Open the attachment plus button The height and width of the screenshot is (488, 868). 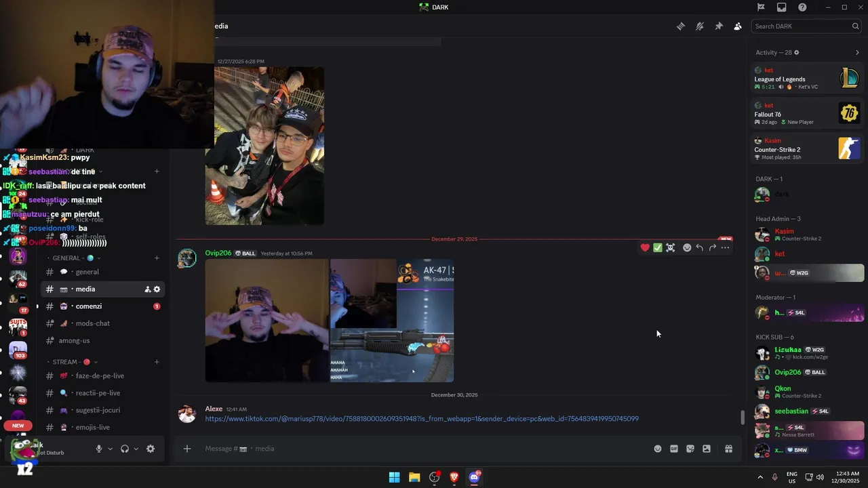tap(187, 449)
